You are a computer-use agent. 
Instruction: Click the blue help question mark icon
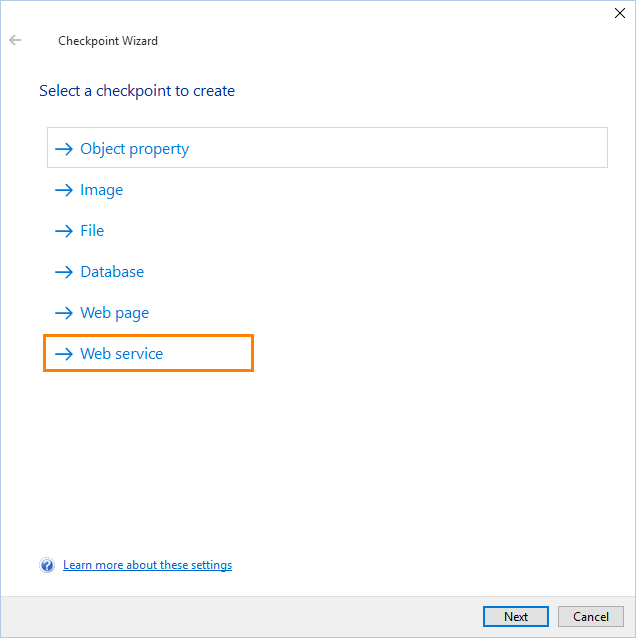(47, 566)
